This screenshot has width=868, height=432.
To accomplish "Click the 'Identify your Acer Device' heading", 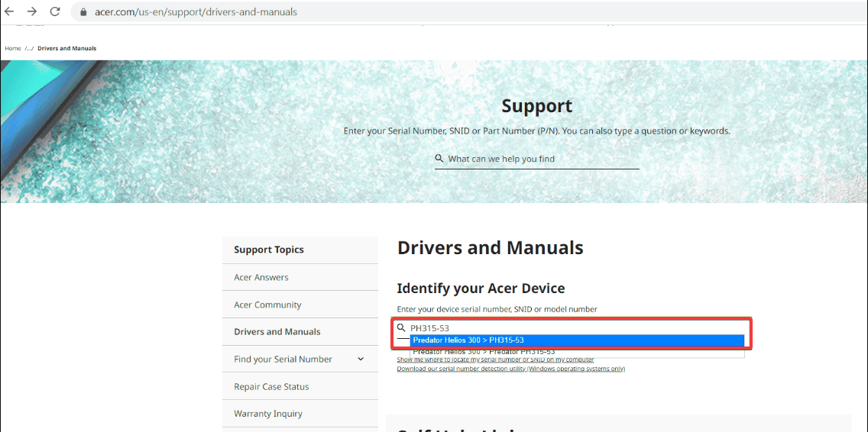I will [481, 289].
